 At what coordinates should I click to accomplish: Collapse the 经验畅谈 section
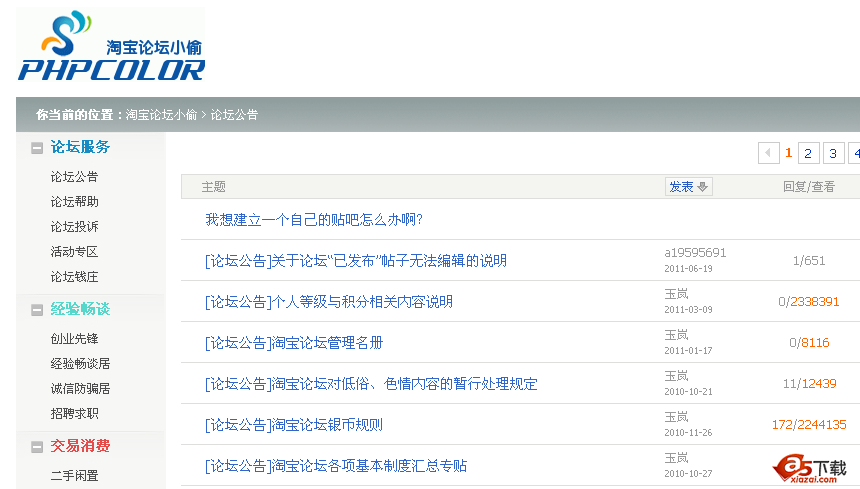(x=37, y=310)
